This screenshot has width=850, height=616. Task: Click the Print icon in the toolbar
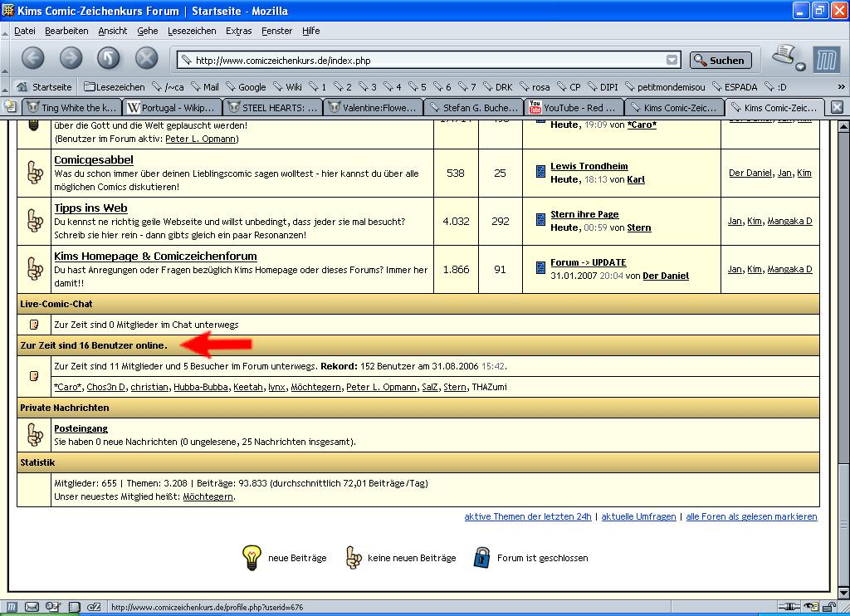[x=784, y=57]
